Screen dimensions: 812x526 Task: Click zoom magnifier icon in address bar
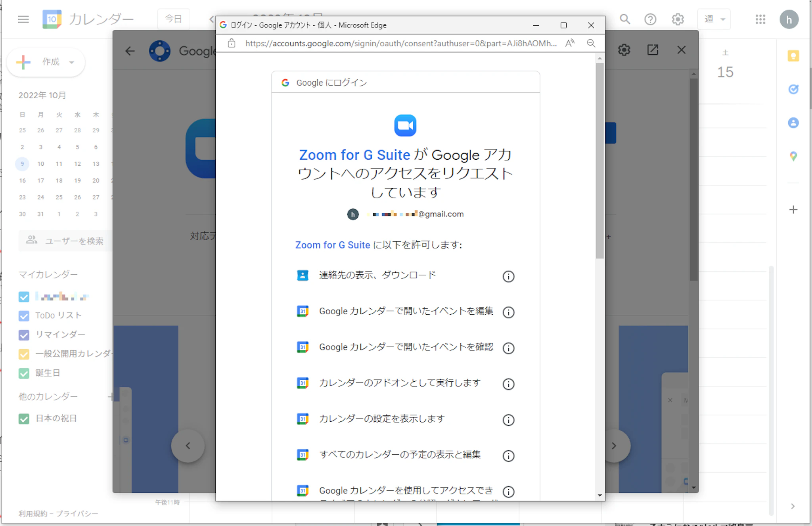tap(591, 43)
